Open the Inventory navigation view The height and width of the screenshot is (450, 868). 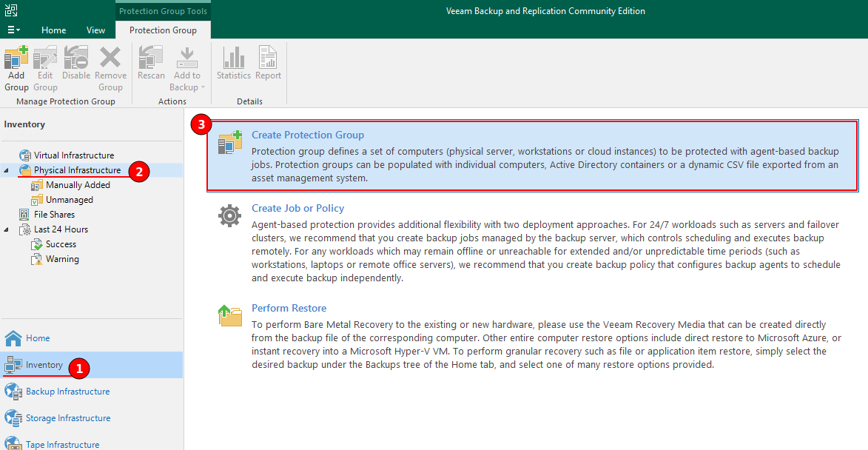point(44,365)
